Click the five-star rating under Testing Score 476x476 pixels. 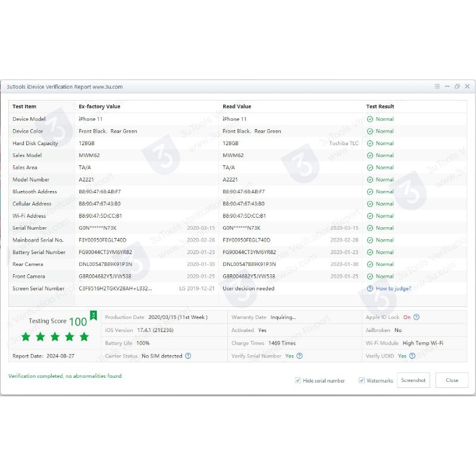pos(55,337)
